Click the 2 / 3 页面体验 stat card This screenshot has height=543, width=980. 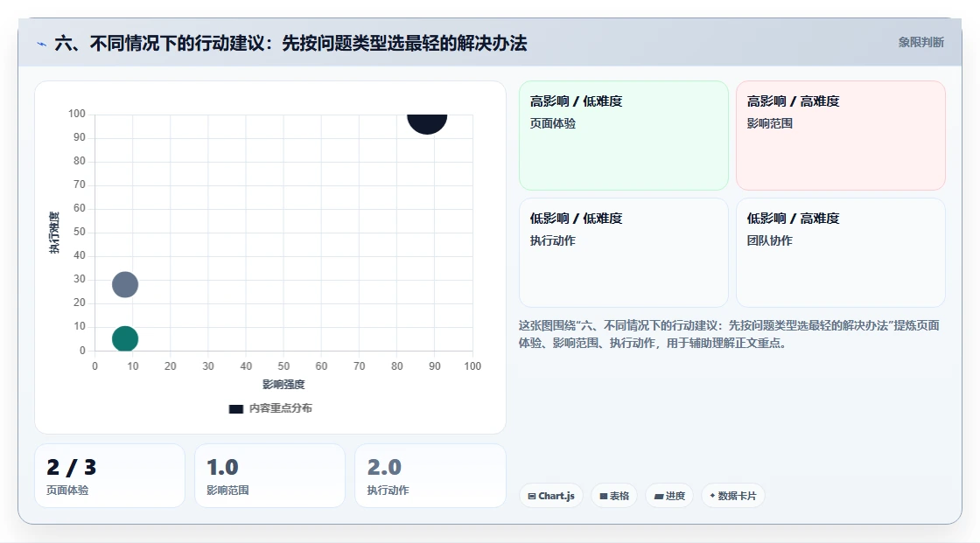[110, 476]
